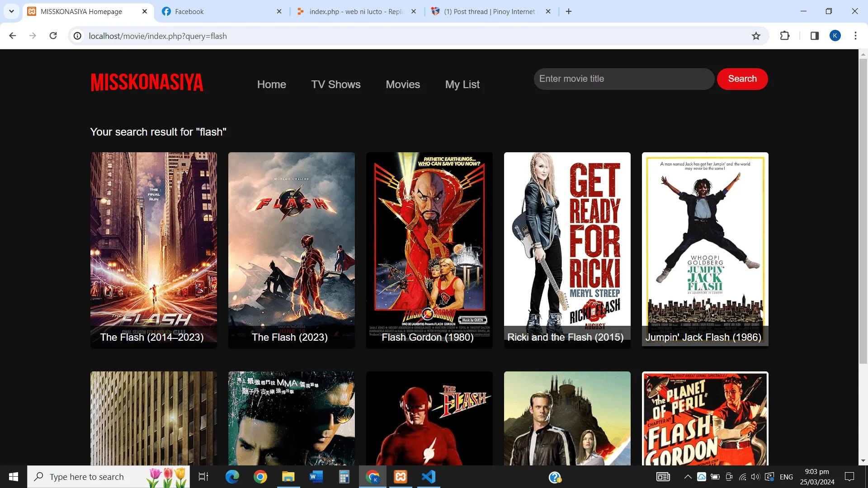868x488 pixels.
Task: Expand the tab search dropdown
Action: [x=11, y=11]
